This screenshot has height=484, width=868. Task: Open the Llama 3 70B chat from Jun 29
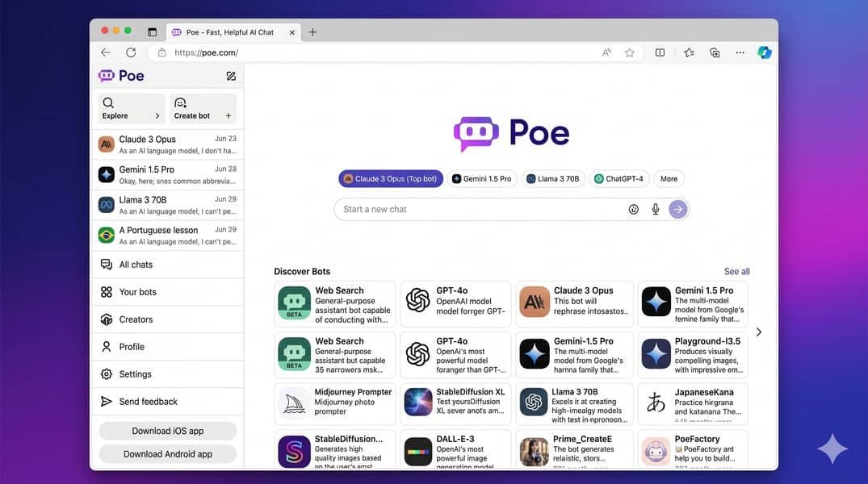pyautogui.click(x=167, y=205)
